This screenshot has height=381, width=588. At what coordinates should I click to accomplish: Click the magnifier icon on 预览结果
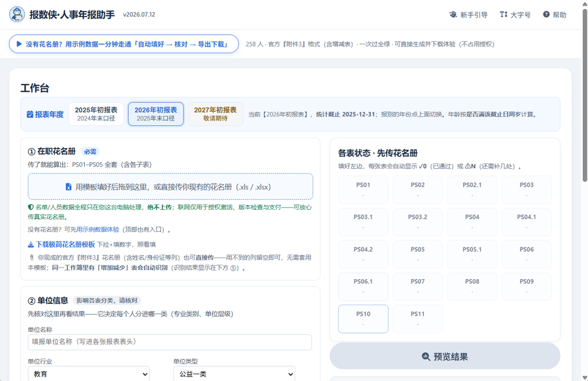tap(426, 357)
